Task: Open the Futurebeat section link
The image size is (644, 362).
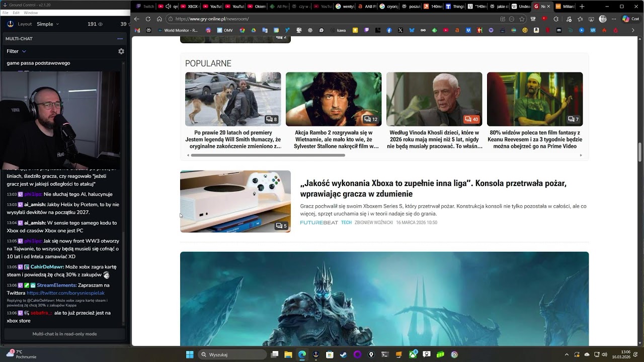Action: point(319,223)
